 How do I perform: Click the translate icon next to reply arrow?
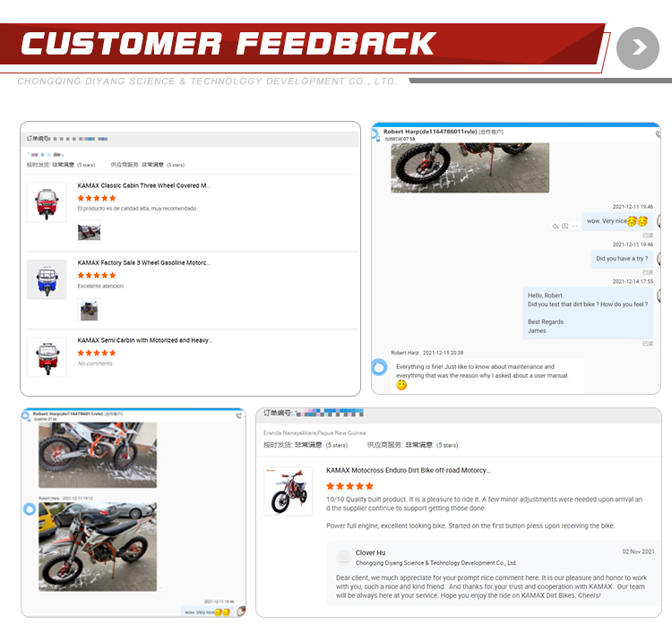point(564,227)
